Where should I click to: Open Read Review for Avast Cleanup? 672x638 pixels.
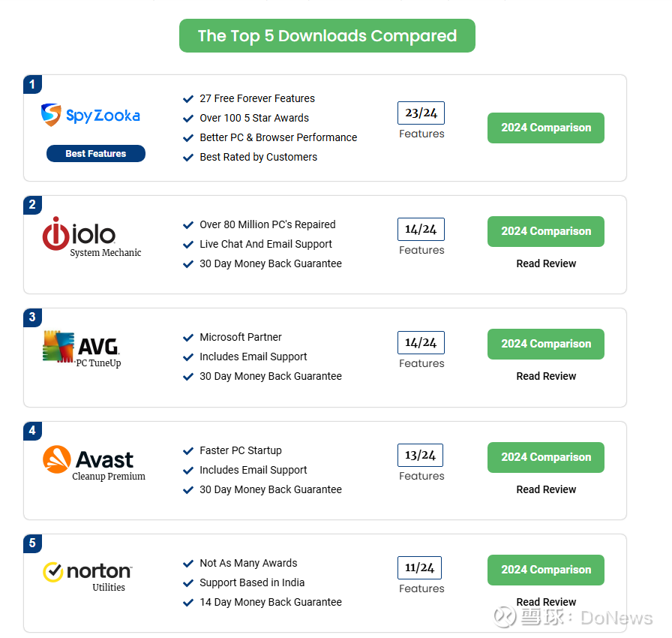click(546, 489)
